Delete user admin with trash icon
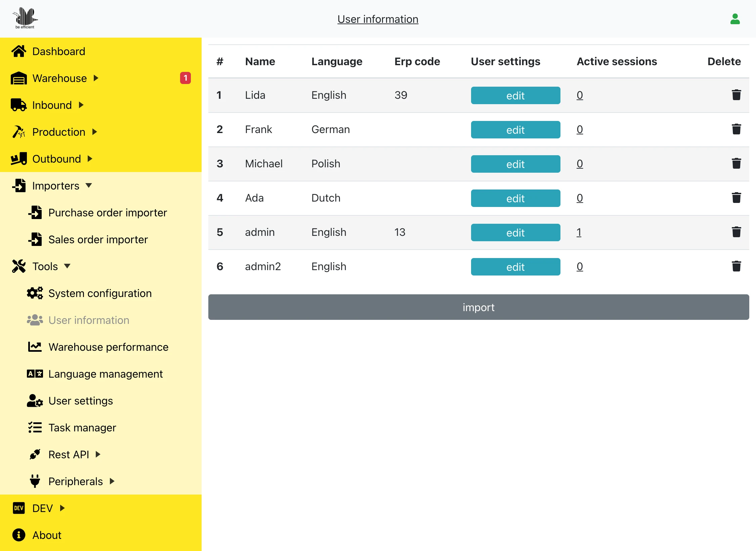Screen dimensions: 756x551 (737, 232)
